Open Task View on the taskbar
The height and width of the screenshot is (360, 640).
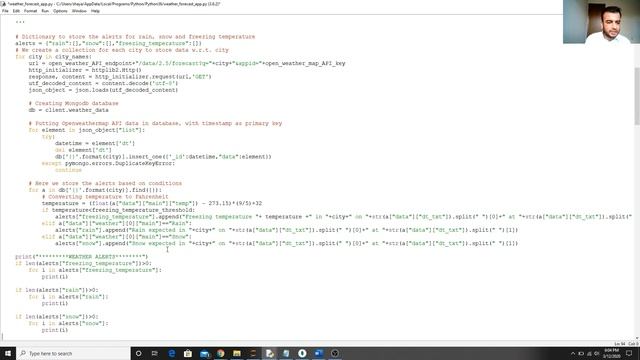(155, 353)
